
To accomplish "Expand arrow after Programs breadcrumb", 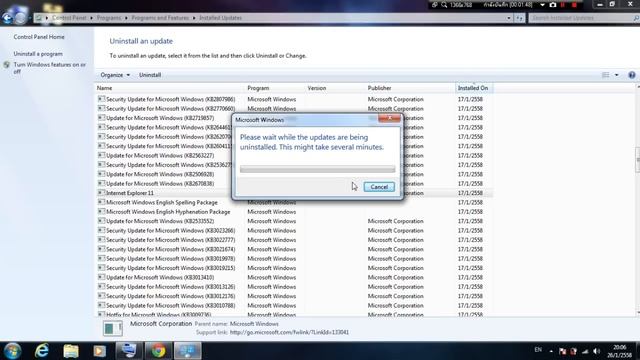I will (126, 18).
